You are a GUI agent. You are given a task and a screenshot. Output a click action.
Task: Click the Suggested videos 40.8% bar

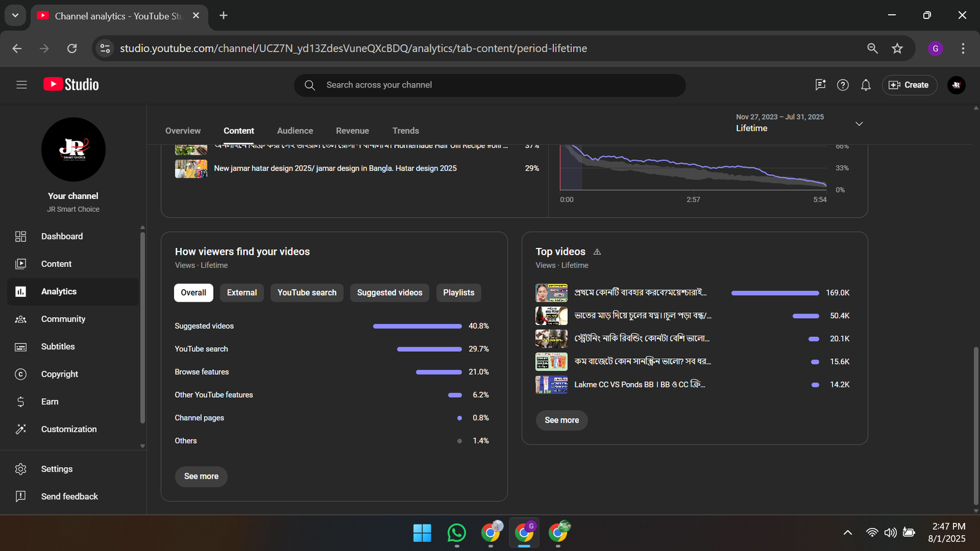click(417, 326)
